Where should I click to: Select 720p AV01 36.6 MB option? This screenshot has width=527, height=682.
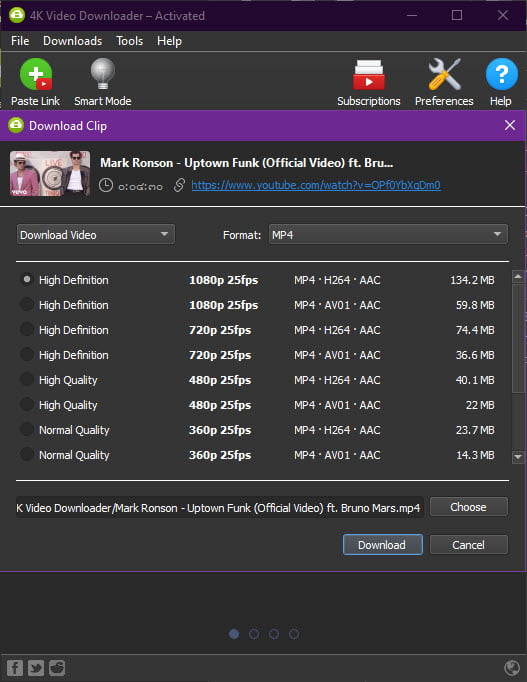click(x=27, y=354)
